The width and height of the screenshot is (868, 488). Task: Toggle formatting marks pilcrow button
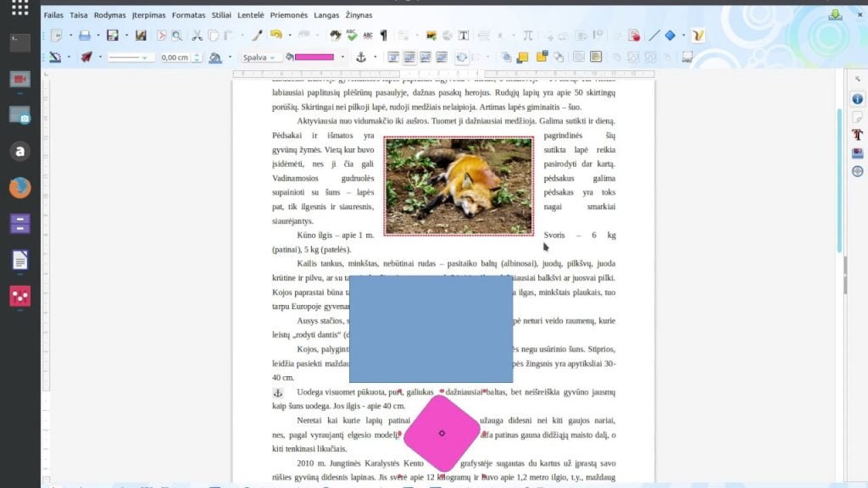point(383,36)
